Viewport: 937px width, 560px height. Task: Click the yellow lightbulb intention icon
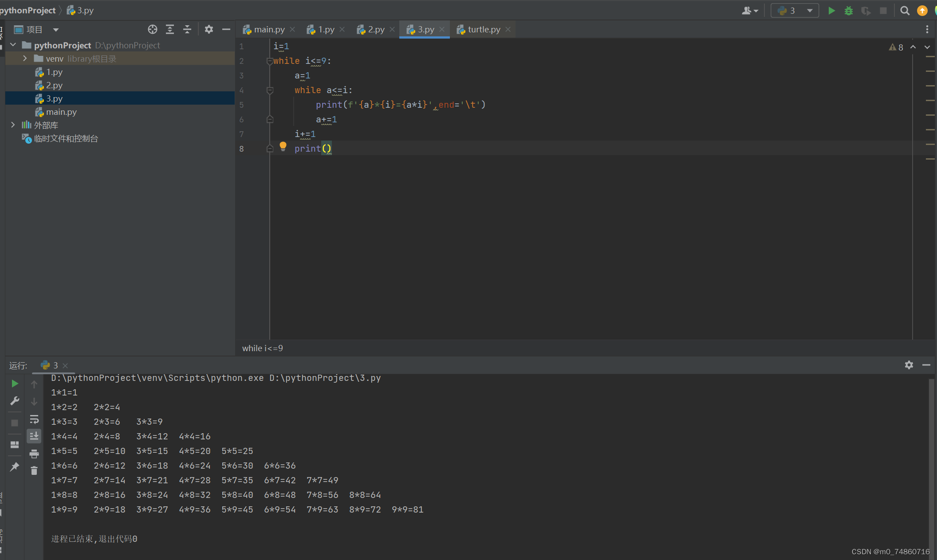(283, 146)
